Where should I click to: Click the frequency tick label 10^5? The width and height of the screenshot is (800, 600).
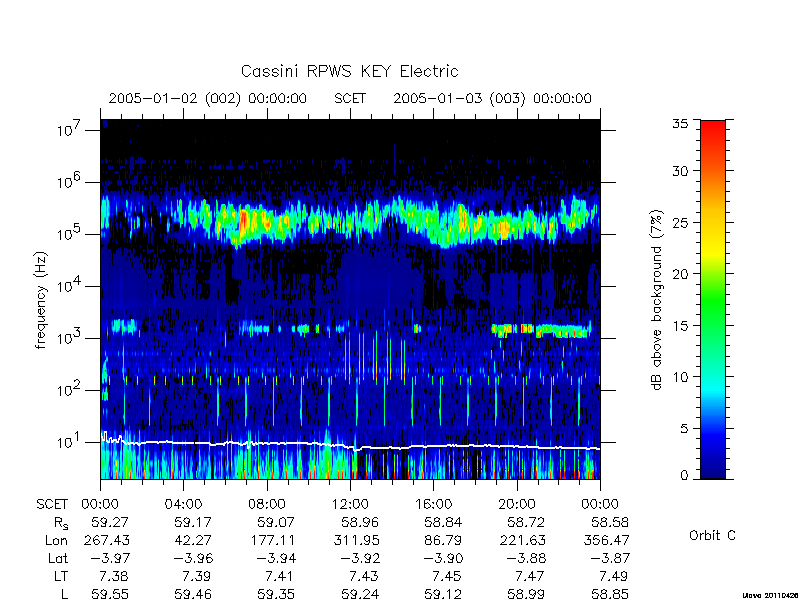pos(68,234)
